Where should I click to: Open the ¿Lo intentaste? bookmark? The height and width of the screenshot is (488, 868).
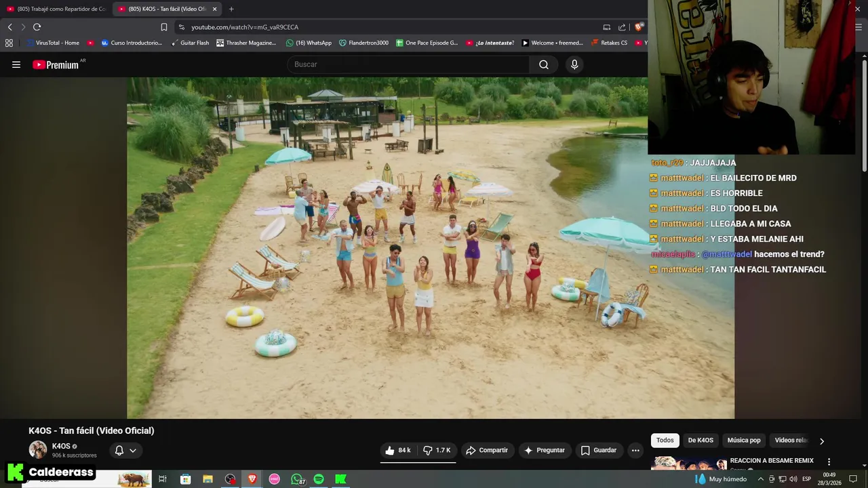click(490, 43)
